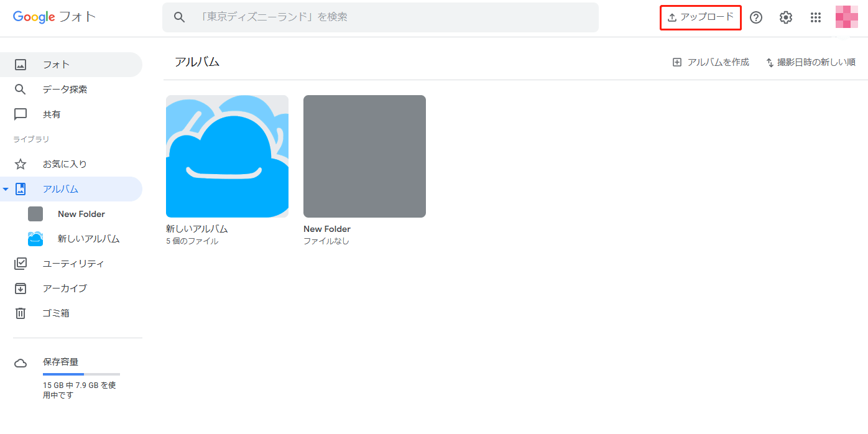Open the account profile avatar
Viewport: 868px width, 434px height.
pyautogui.click(x=847, y=17)
